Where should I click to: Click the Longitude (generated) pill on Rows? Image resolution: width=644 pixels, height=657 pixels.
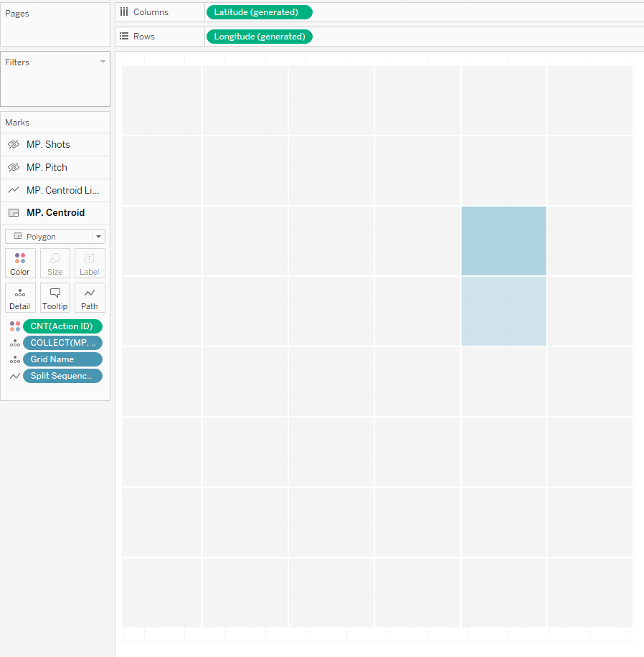point(258,37)
